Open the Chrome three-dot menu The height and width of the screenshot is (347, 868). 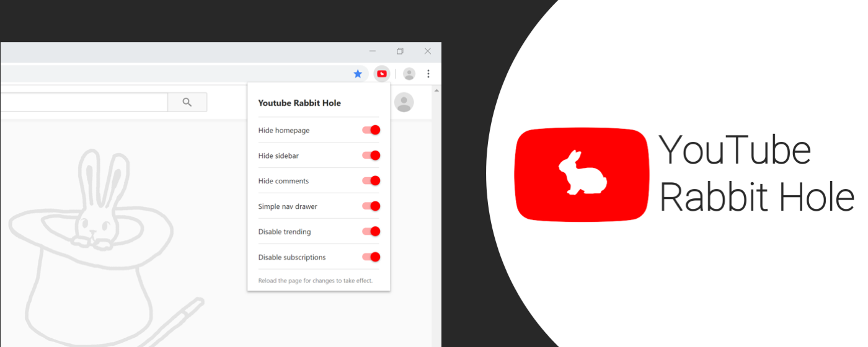pyautogui.click(x=428, y=74)
